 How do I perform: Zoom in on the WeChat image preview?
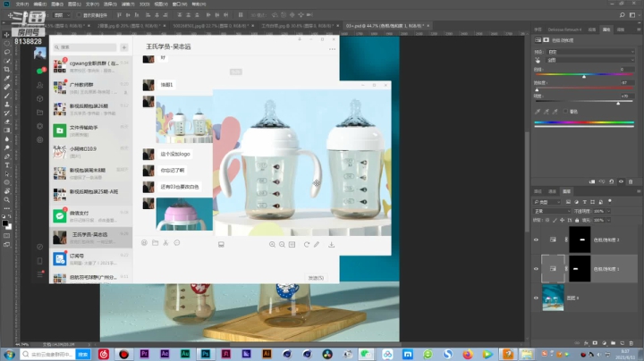(x=272, y=245)
